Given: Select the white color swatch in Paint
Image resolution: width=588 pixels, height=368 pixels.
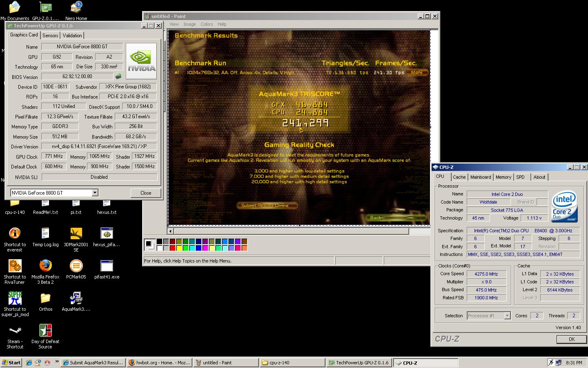Looking at the screenshot, I should click(160, 248).
